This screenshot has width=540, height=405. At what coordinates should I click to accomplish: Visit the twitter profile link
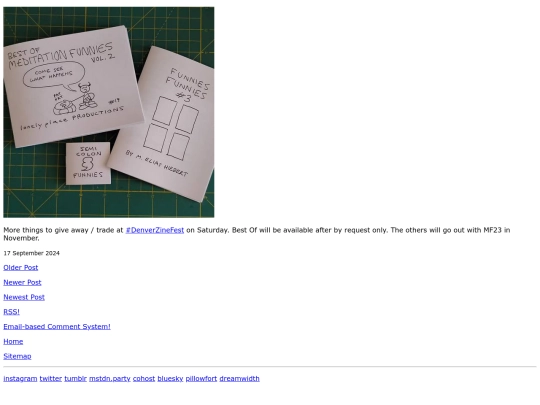point(51,379)
